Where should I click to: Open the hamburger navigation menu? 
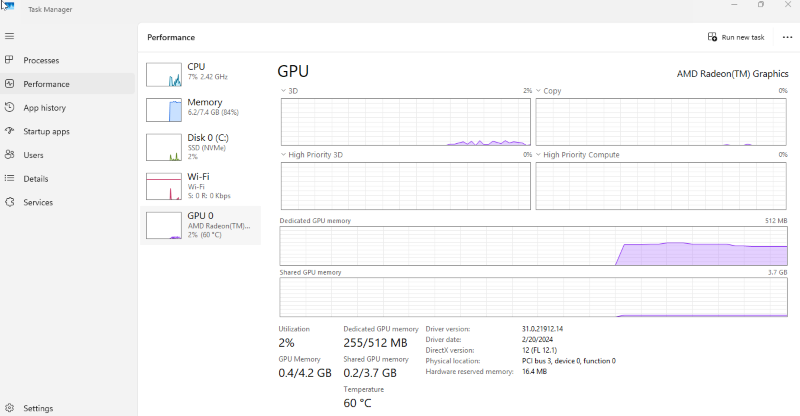pyautogui.click(x=10, y=36)
